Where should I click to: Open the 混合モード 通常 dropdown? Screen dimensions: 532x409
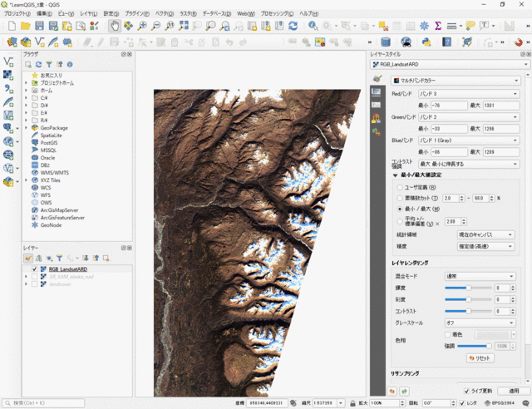coord(480,276)
